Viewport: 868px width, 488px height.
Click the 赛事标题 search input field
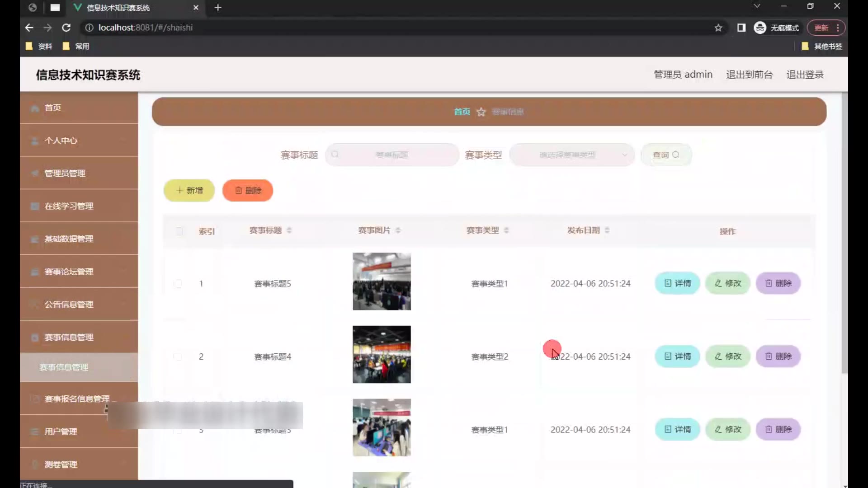[392, 155]
